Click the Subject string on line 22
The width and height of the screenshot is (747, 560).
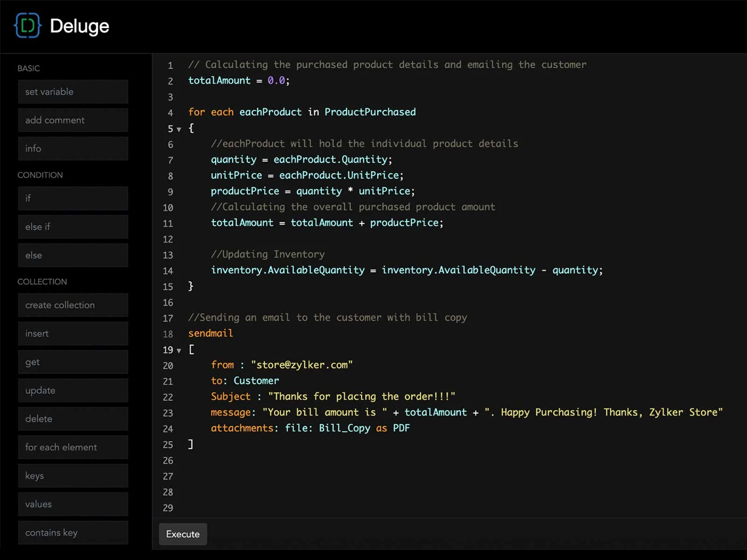tap(361, 397)
